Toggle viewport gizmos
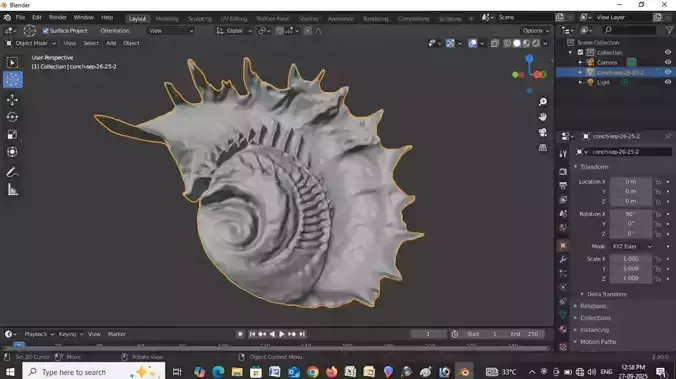Image resolution: width=676 pixels, height=379 pixels. tap(450, 43)
